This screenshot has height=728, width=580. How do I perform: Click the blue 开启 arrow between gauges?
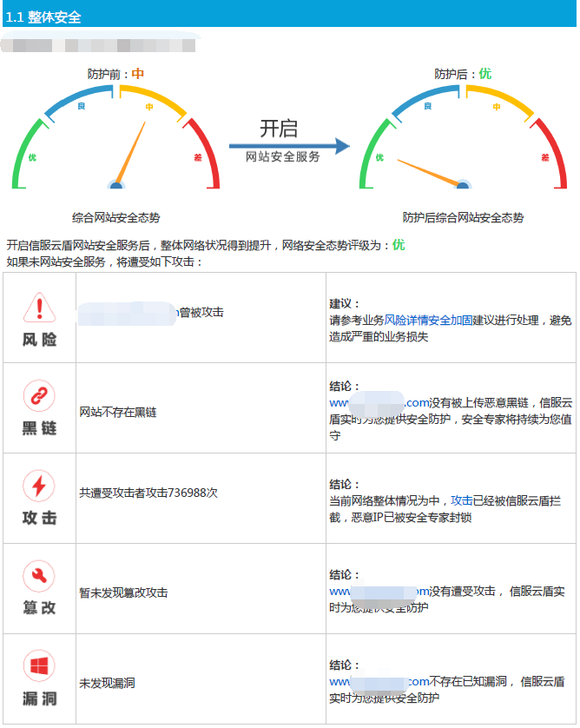pos(288,146)
